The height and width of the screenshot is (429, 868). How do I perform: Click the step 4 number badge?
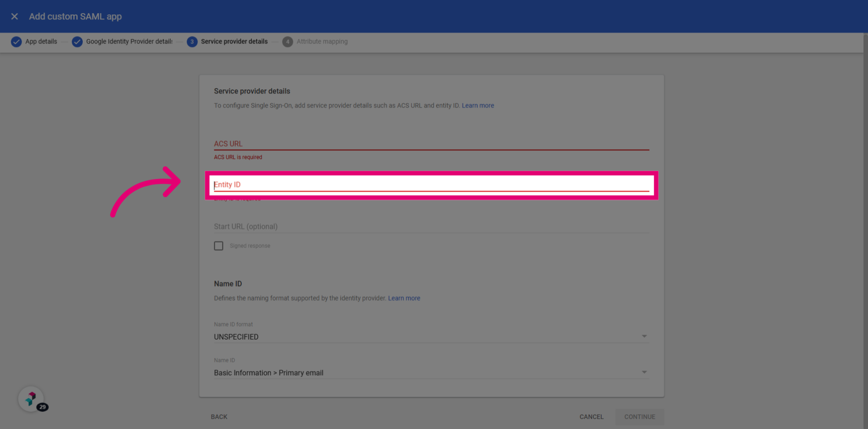[x=288, y=42]
